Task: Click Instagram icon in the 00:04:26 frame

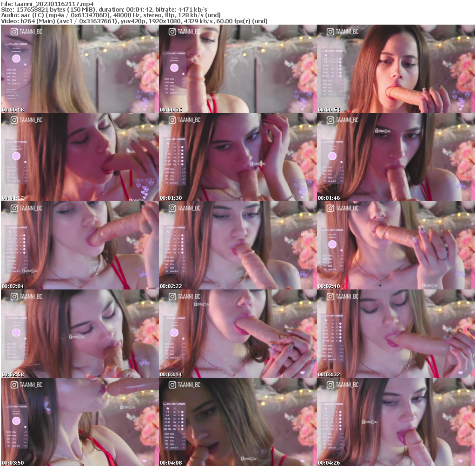Action: [331, 385]
